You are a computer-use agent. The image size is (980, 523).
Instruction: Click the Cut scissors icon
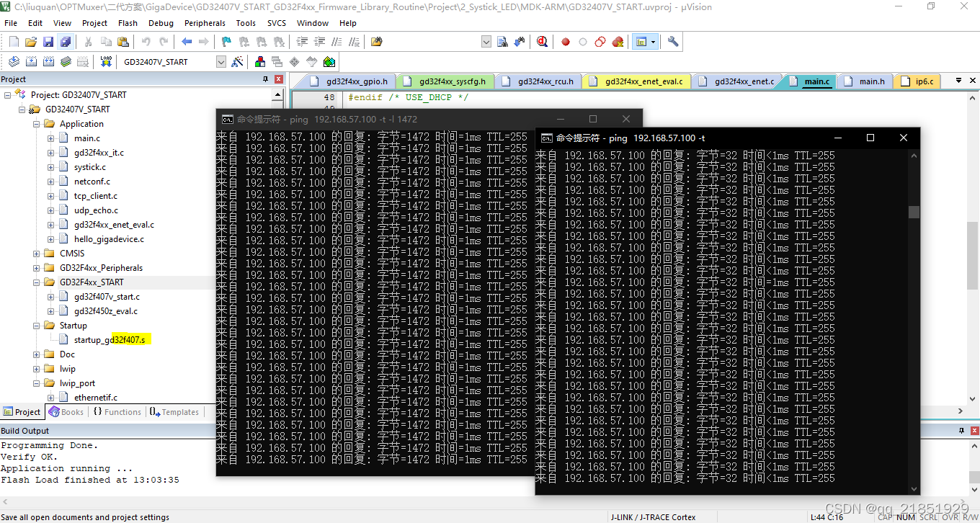(x=89, y=42)
